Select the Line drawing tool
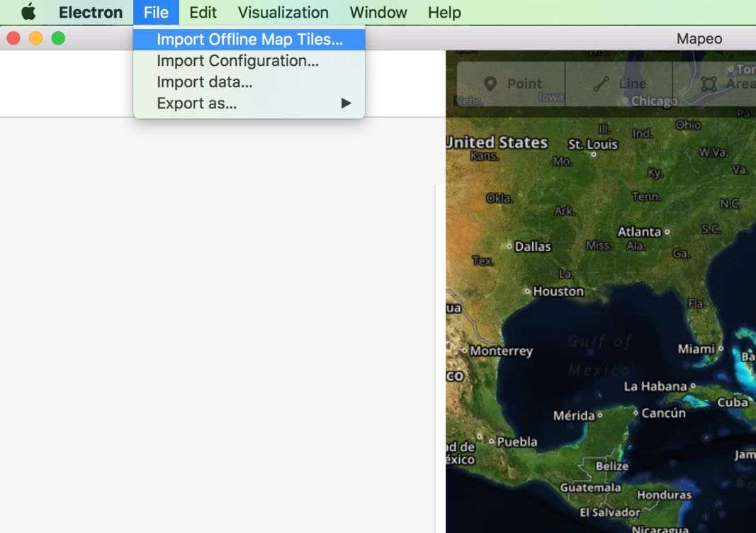This screenshot has height=533, width=756. (619, 84)
